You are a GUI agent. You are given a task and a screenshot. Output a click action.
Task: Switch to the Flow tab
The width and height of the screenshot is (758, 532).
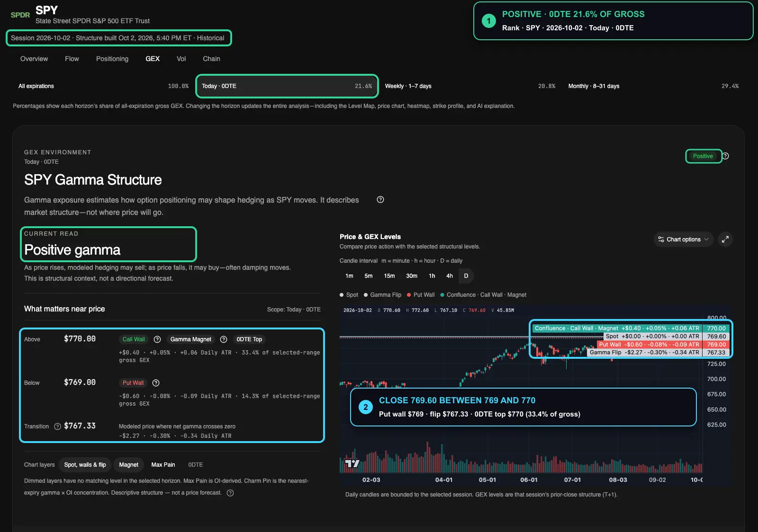pos(72,59)
